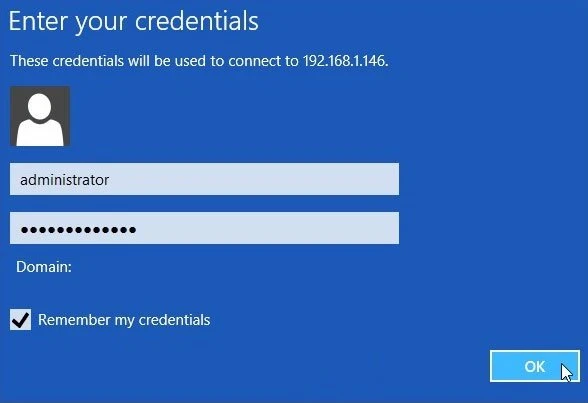Screen dimensions: 588x403
Task: Confirm credentials with OK
Action: coord(535,366)
